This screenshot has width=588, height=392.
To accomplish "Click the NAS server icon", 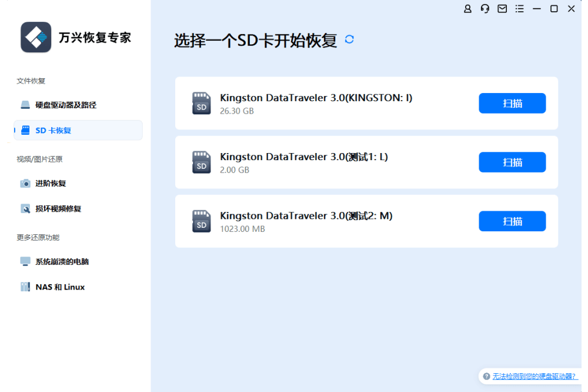I will click(25, 287).
